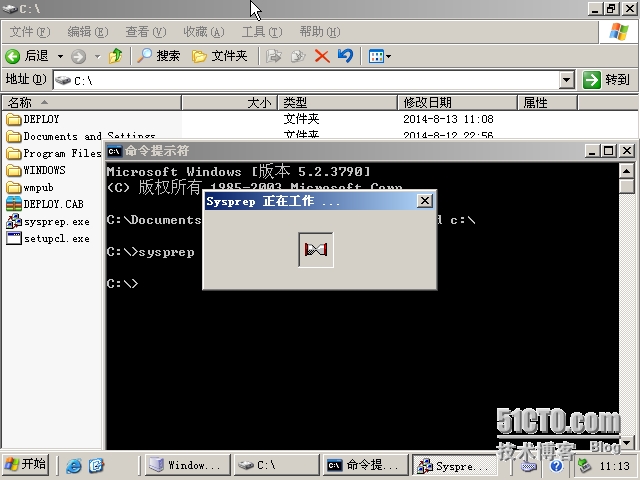Open the 文件(F) menu
Image resolution: width=640 pixels, height=480 pixels.
[30, 32]
